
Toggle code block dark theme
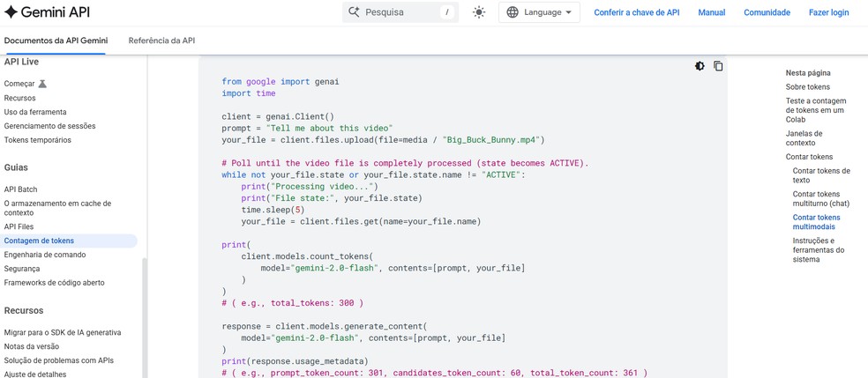tap(700, 66)
